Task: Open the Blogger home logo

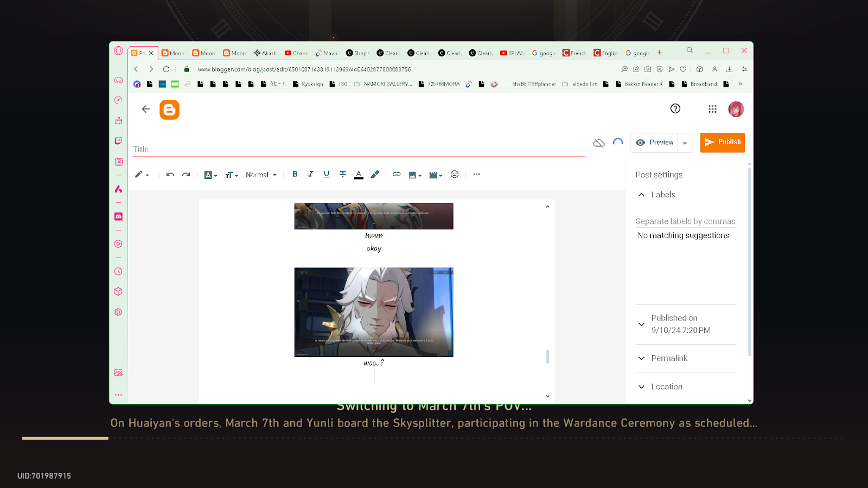Action: point(169,110)
